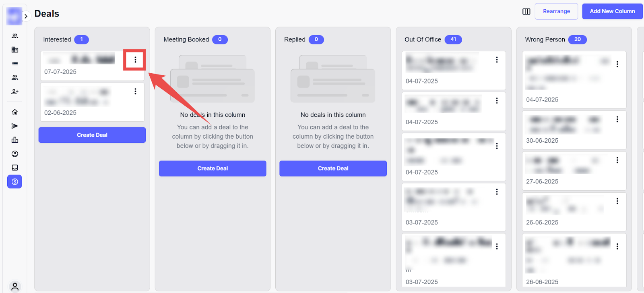Viewport: 644px width, 293px height.
Task: Open the building company icon in sidebar
Action: [x=15, y=50]
